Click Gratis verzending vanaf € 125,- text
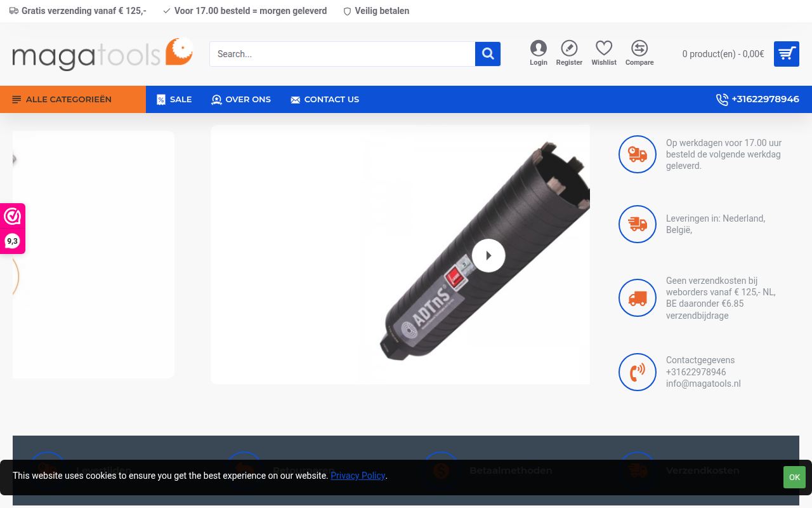The image size is (812, 508). (x=84, y=11)
